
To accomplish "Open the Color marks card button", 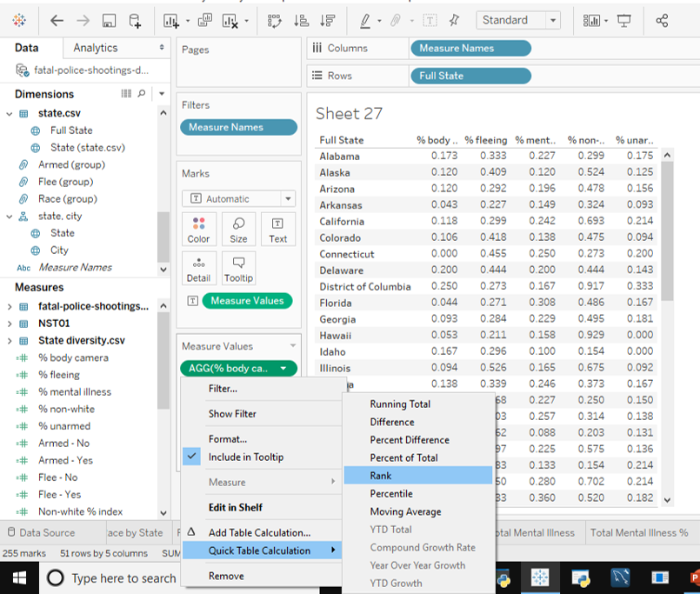I will [x=198, y=230].
